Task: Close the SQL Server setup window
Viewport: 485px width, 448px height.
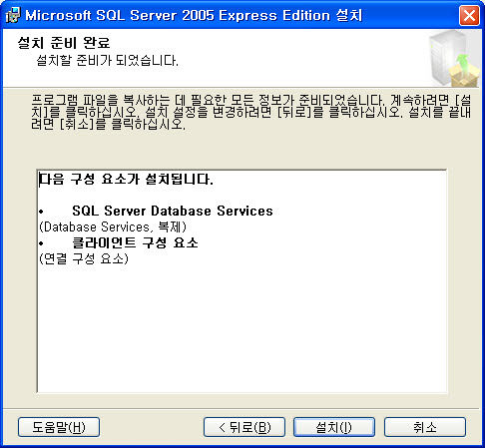Action: (469, 15)
